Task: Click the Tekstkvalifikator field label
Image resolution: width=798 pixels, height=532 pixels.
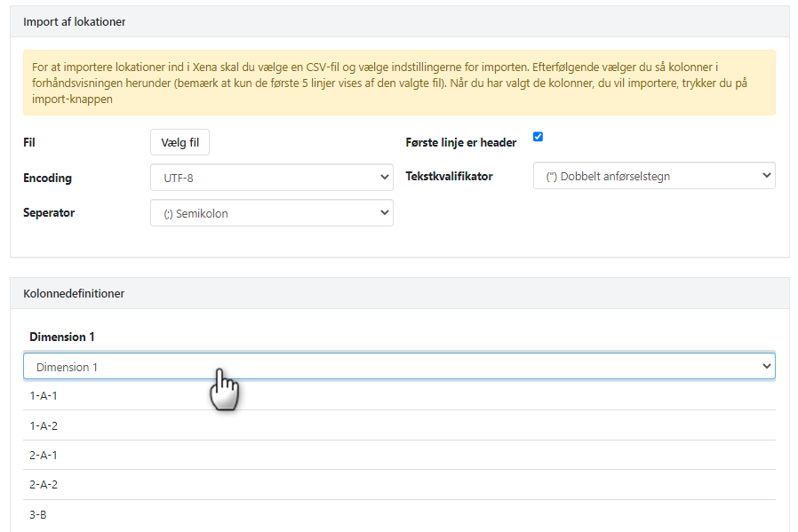Action: tap(449, 176)
